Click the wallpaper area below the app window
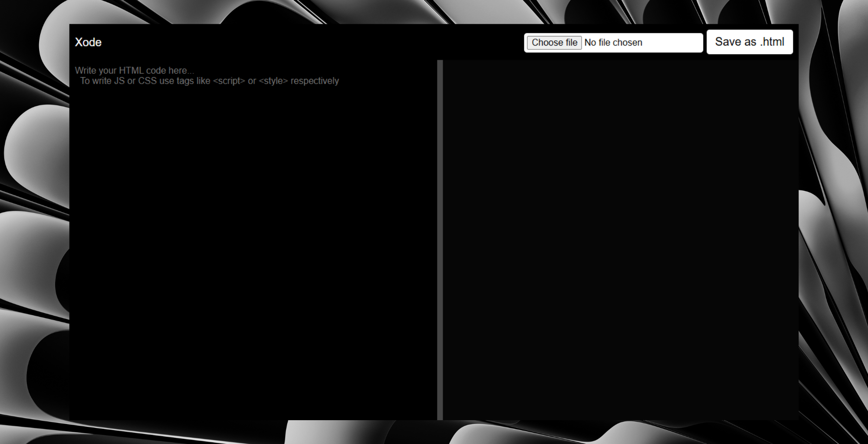The height and width of the screenshot is (444, 868). point(434,434)
